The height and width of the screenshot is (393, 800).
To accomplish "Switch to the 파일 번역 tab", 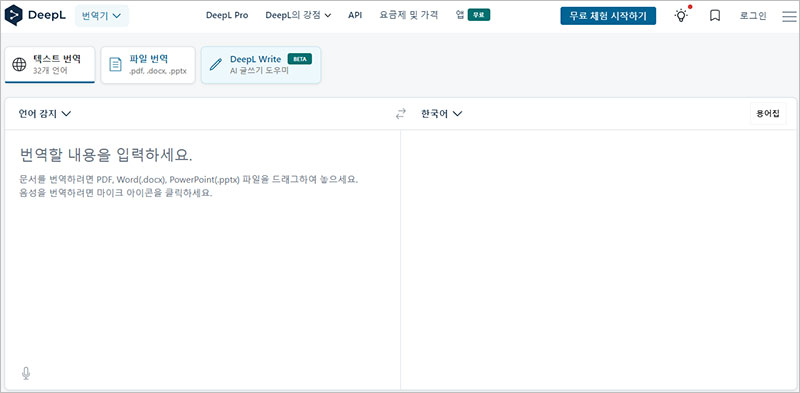I will 148,65.
